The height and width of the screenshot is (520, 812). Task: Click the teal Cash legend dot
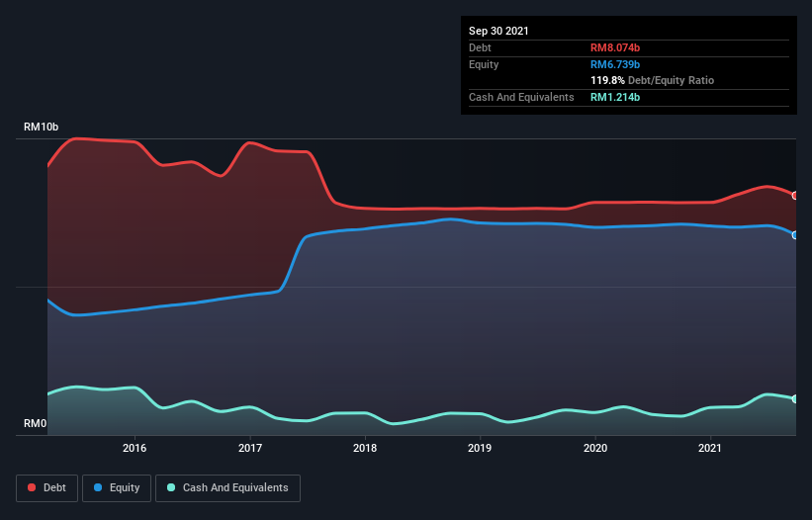(x=171, y=487)
